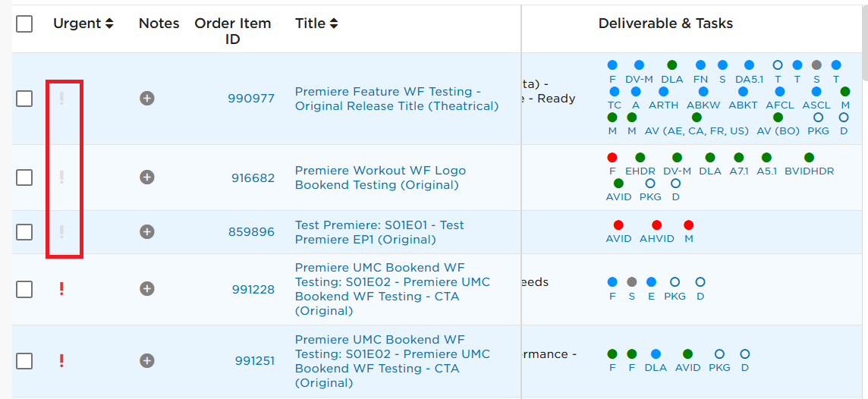Open the AV (AE, CA, FR, US) task dot
This screenshot has width=868, height=399.
coord(697,118)
